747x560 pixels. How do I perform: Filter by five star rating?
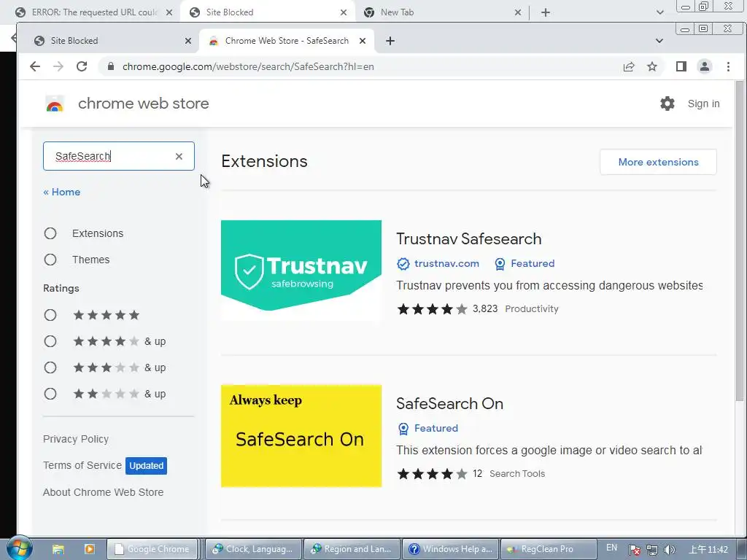pyautogui.click(x=50, y=315)
